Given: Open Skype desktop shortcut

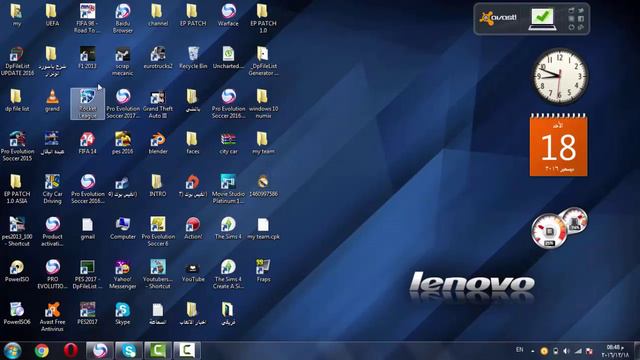Looking at the screenshot, I should (122, 313).
